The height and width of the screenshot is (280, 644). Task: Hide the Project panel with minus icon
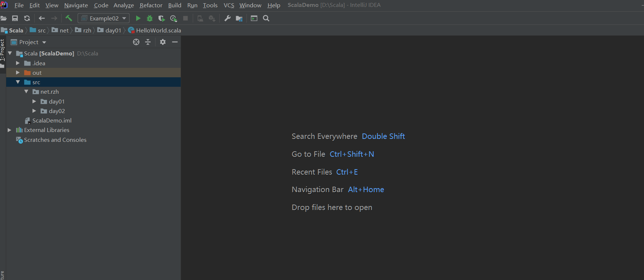(175, 42)
